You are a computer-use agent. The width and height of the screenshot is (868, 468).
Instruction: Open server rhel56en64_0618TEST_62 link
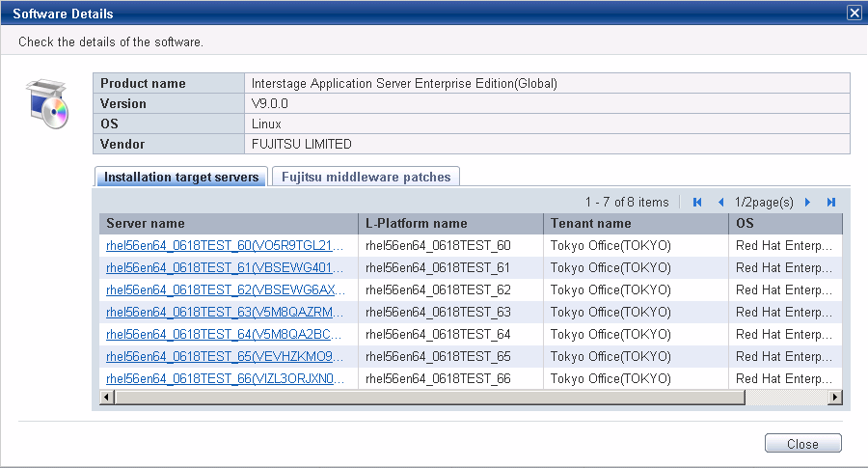tap(226, 289)
